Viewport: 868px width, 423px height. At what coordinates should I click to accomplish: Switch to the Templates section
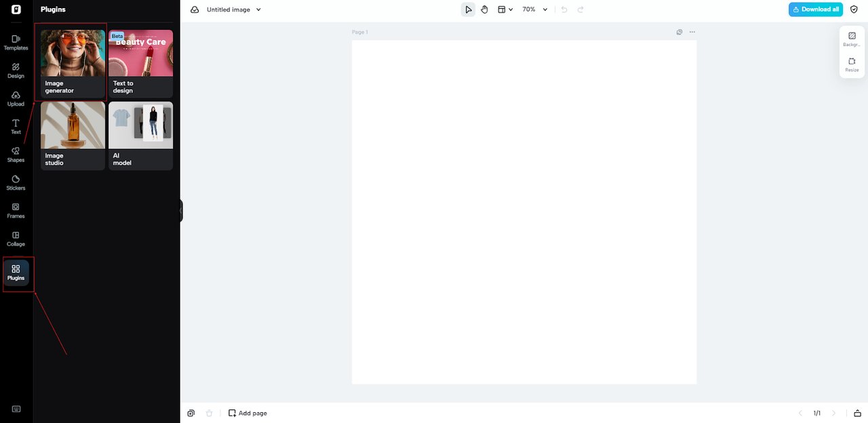(15, 42)
